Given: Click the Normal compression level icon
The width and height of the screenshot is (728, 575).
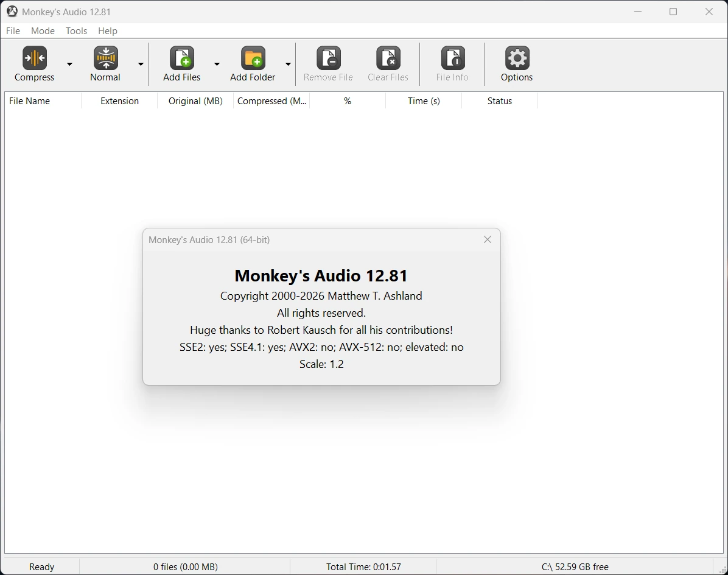Looking at the screenshot, I should click(106, 58).
